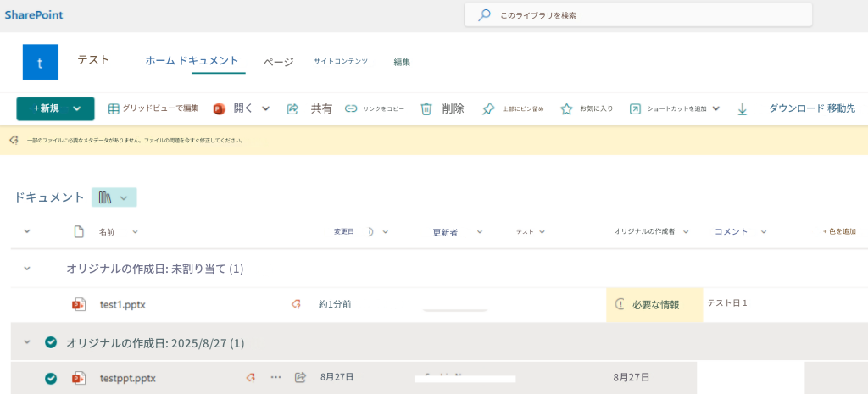868x394 pixels.
Task: Click the 移動先 command
Action: [842, 108]
